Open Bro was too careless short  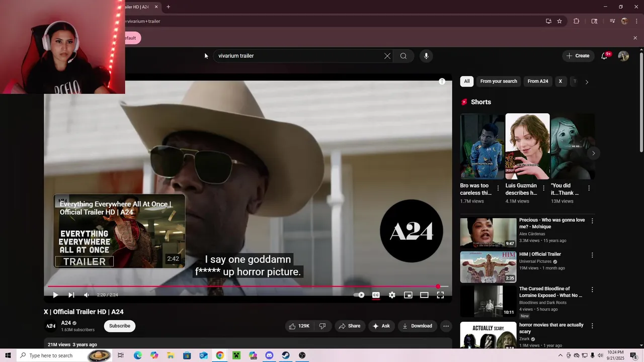[x=482, y=146]
